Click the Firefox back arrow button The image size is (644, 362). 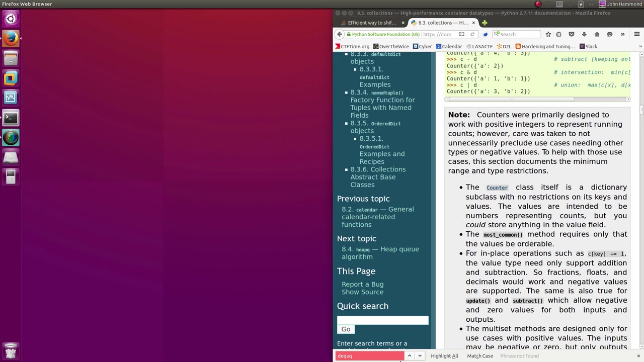tap(340, 34)
